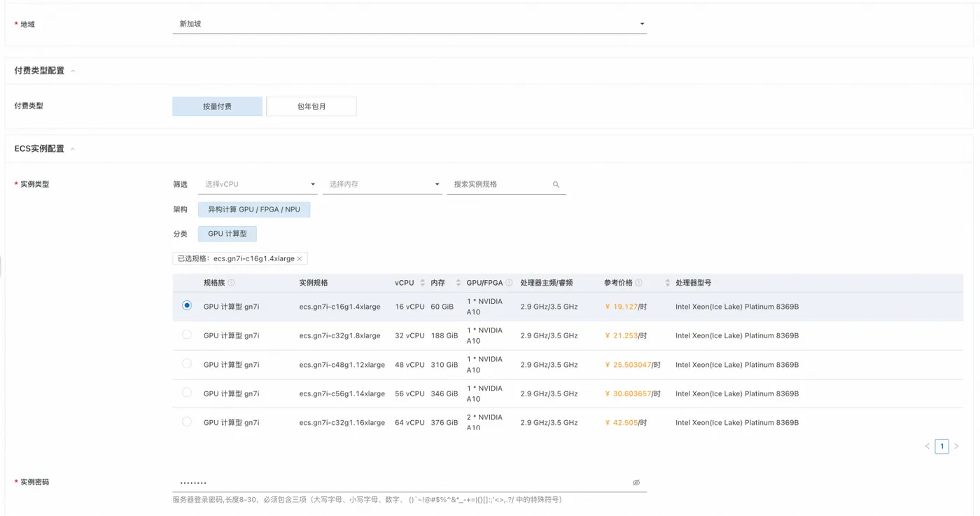Image resolution: width=980 pixels, height=516 pixels.
Task: Select 异构计算 GPU / FPGA / NPU architecture
Action: point(254,209)
